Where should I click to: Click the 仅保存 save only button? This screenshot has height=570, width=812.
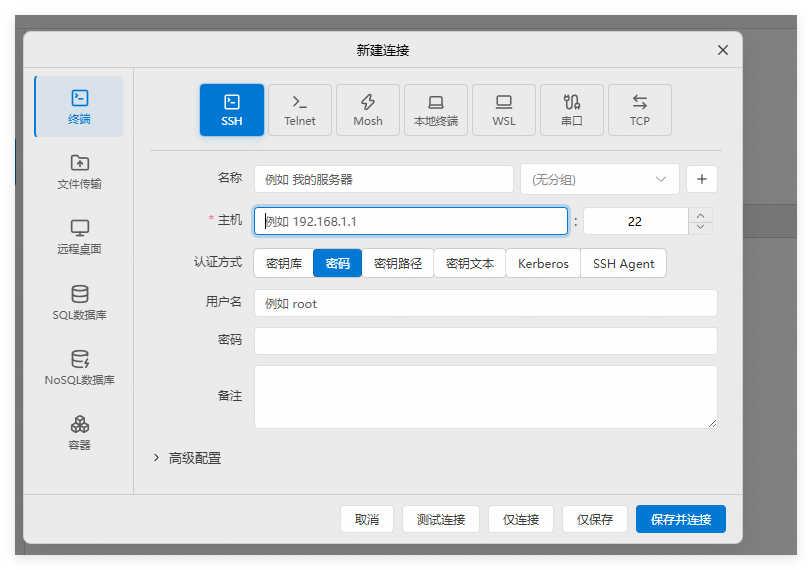[594, 519]
